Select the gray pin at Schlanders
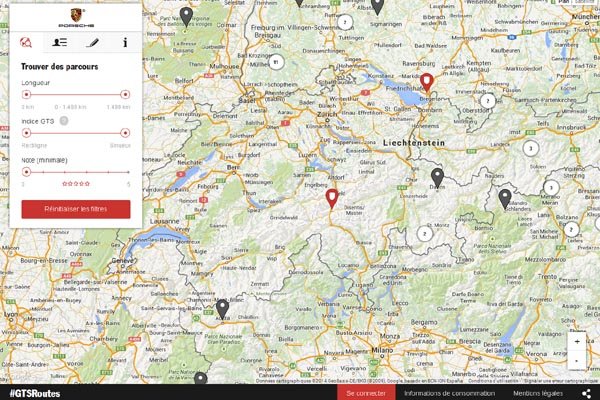 tap(505, 198)
